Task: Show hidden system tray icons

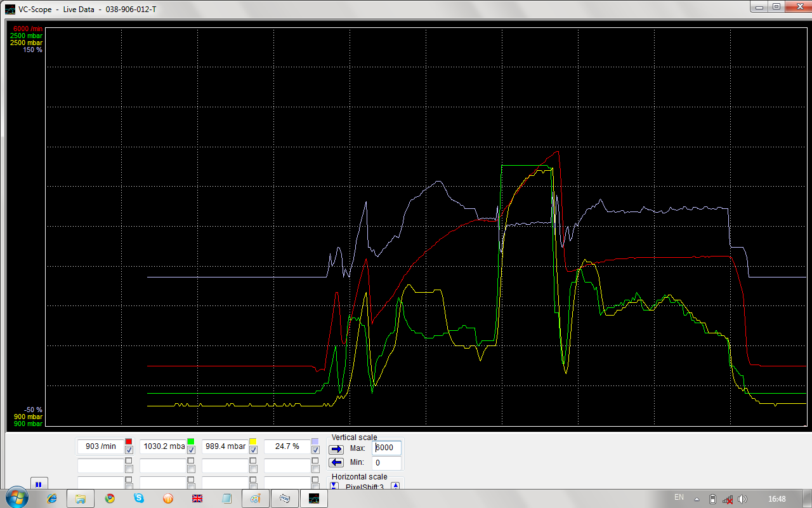Action: pos(697,498)
